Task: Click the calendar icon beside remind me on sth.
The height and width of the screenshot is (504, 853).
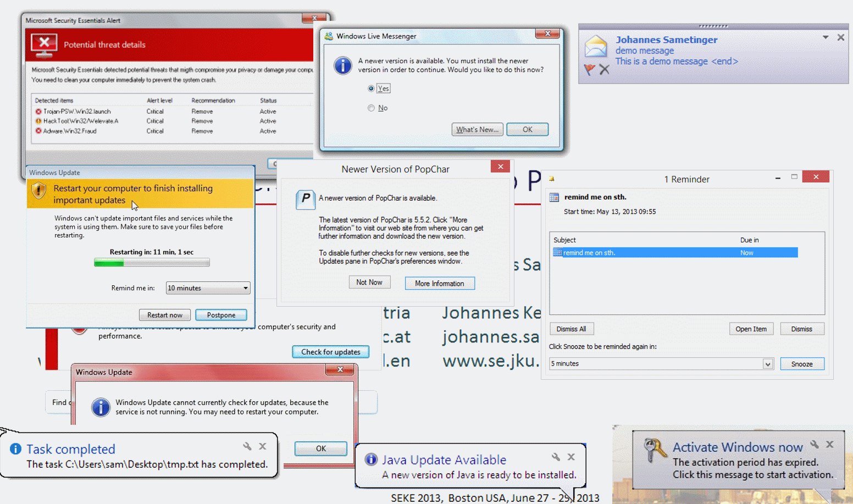Action: (x=554, y=197)
